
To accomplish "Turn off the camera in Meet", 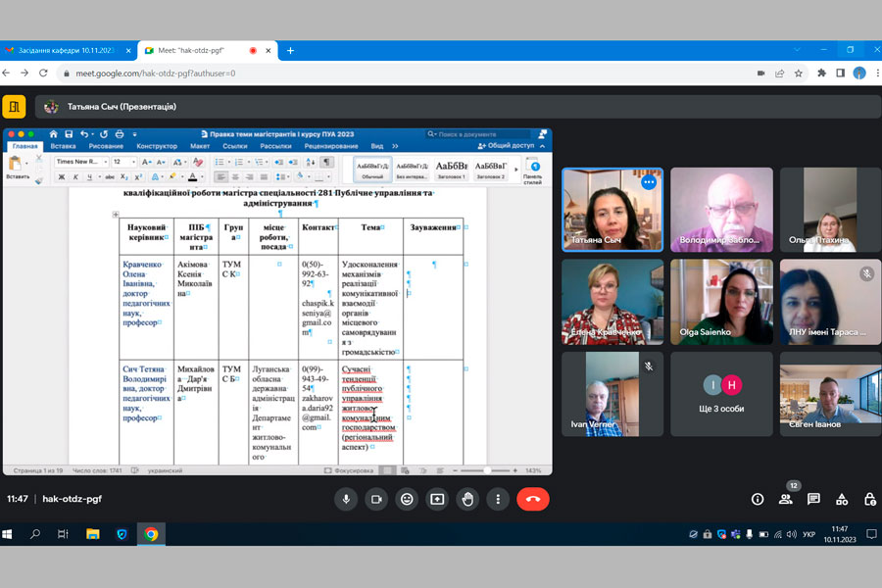I will pyautogui.click(x=376, y=499).
